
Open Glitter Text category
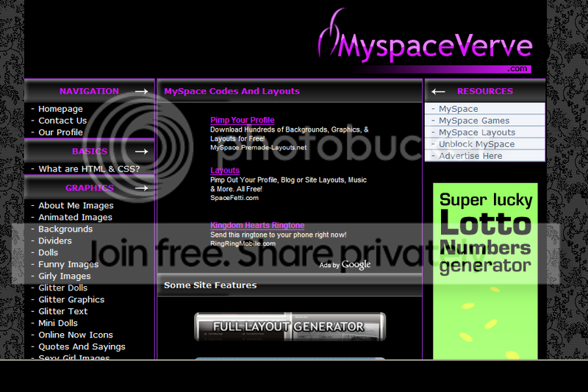(x=62, y=311)
